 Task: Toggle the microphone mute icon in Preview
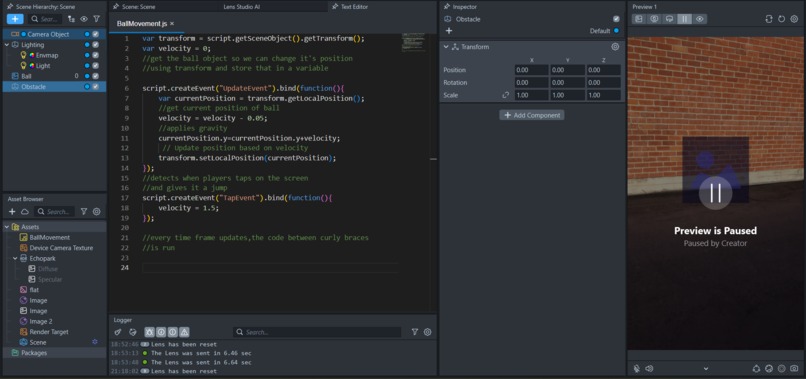pyautogui.click(x=637, y=368)
